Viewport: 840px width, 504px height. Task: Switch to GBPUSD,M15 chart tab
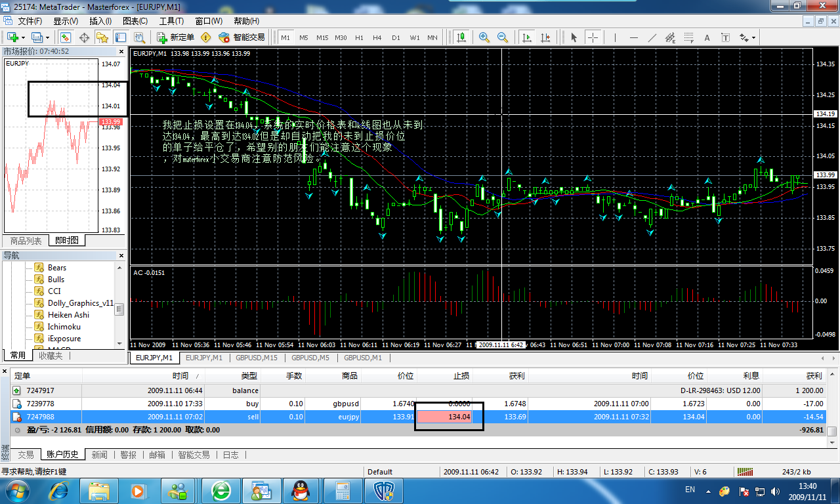256,358
